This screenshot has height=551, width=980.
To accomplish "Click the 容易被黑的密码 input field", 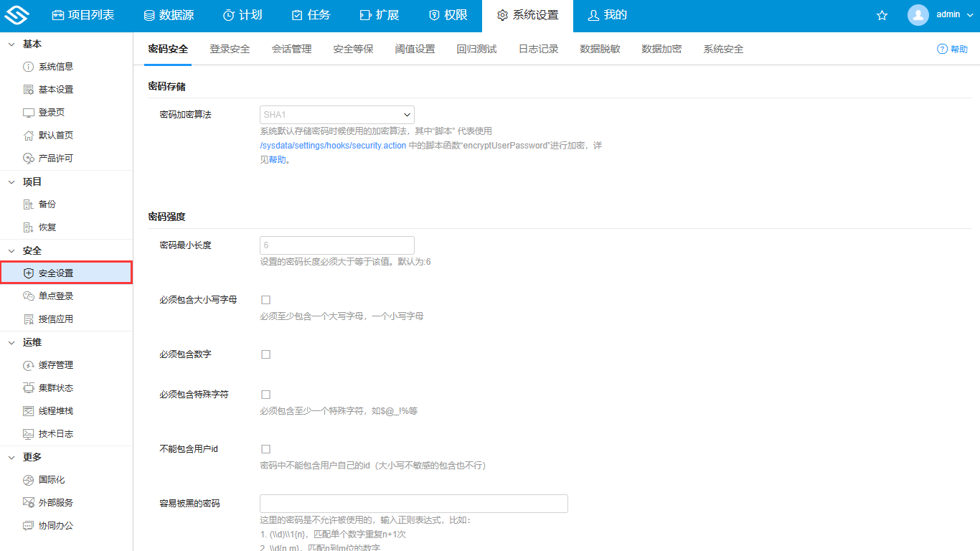I will click(x=413, y=503).
